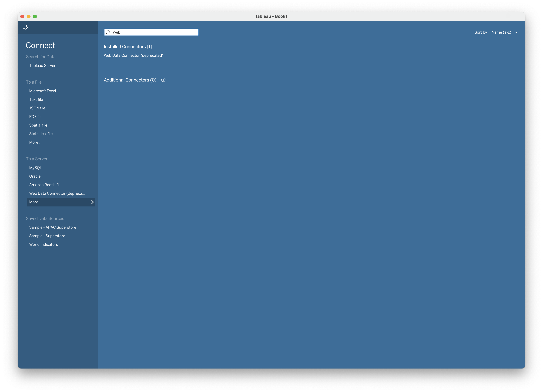
Task: Close the Tableau window with red button
Action: (x=22, y=16)
